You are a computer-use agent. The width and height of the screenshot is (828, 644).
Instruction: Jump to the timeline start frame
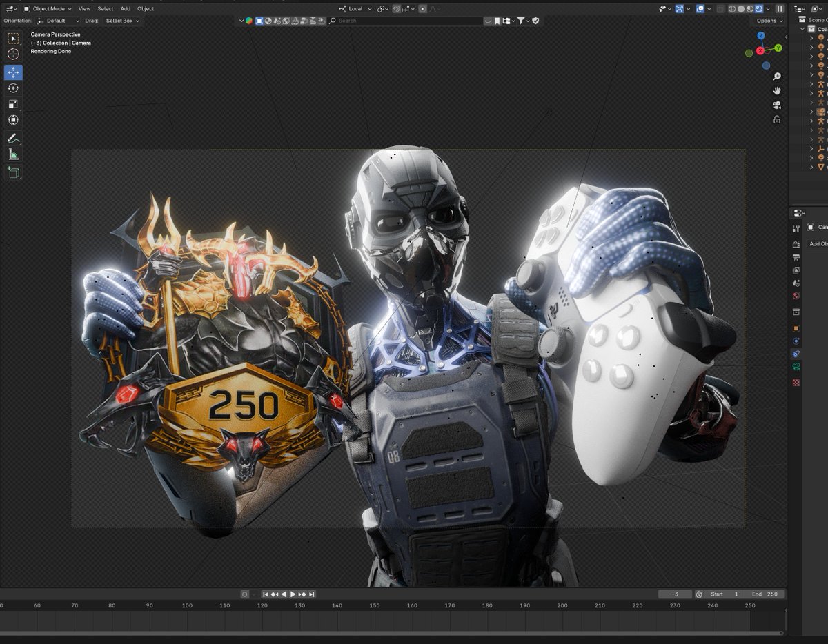tap(266, 594)
